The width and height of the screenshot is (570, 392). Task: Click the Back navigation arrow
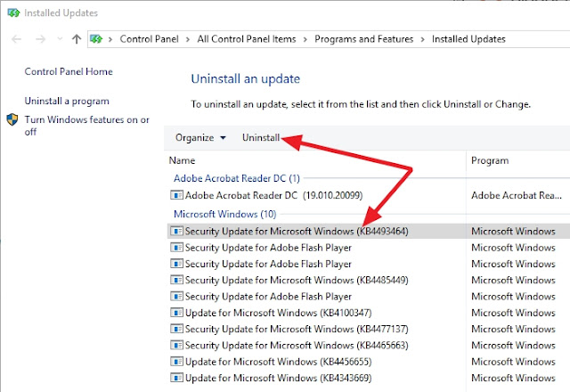pyautogui.click(x=17, y=39)
